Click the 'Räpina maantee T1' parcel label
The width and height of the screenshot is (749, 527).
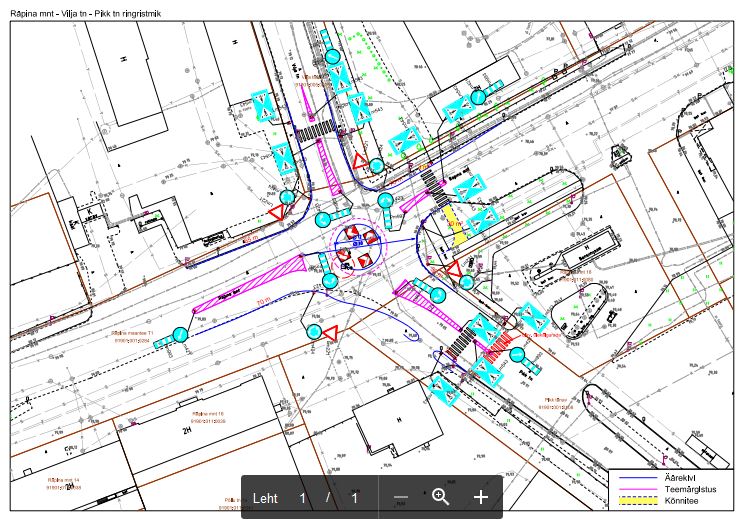pos(132,333)
